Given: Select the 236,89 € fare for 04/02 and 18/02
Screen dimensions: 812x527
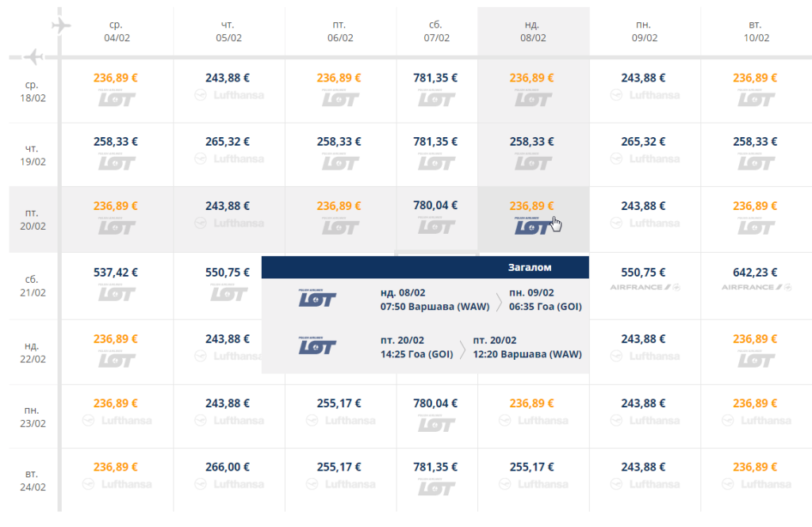Looking at the screenshot, I should (116, 78).
